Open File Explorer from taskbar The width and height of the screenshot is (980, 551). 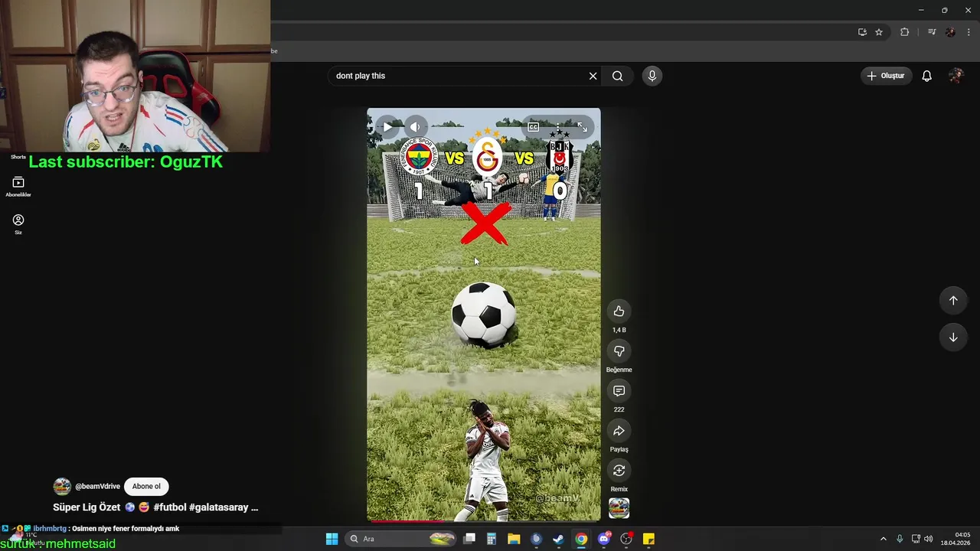pyautogui.click(x=514, y=539)
